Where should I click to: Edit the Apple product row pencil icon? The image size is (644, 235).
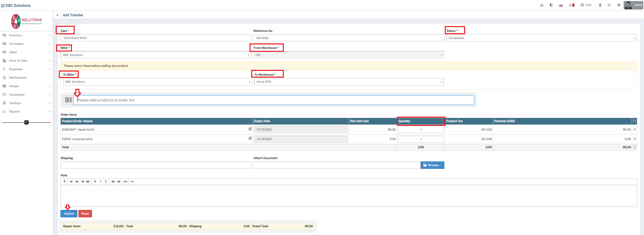pyautogui.click(x=250, y=129)
